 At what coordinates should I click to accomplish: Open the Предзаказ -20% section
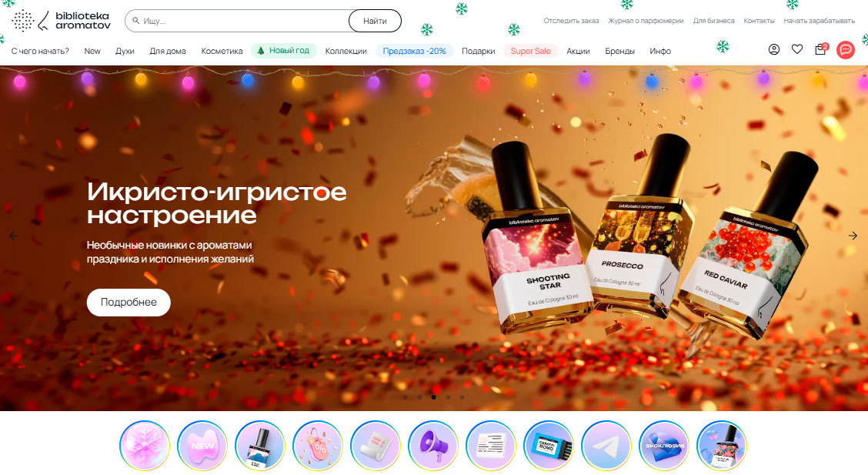point(414,51)
